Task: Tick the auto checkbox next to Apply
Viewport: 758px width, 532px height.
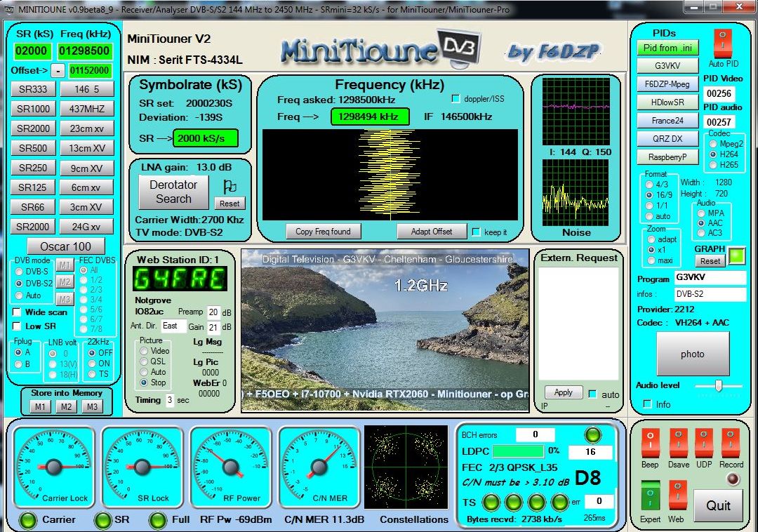Action: (592, 394)
